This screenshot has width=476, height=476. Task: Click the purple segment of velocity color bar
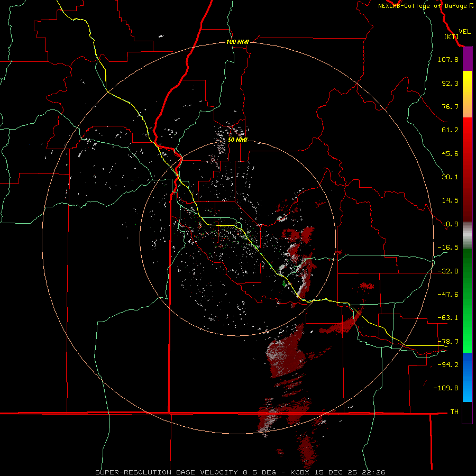pos(467,59)
